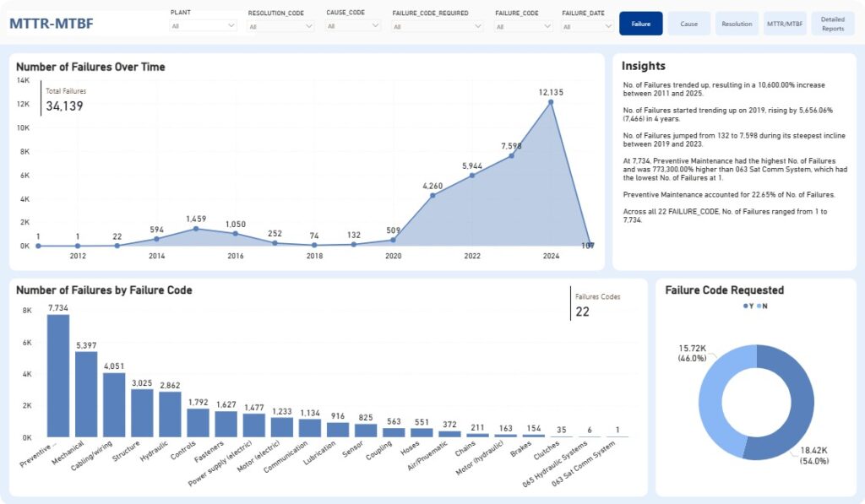Click the Cabling/wiring bar labeled 4,051
The width and height of the screenshot is (865, 504).
tap(114, 404)
